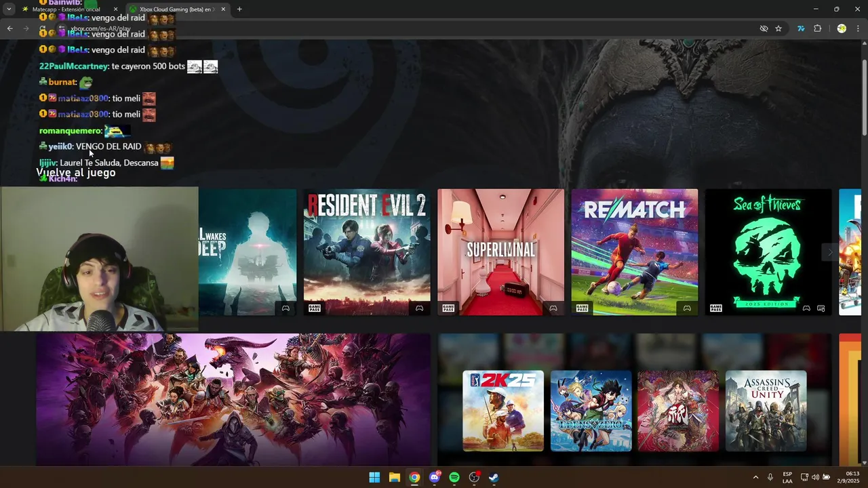Open the Superliminal game card
The height and width of the screenshot is (488, 868).
(500, 252)
